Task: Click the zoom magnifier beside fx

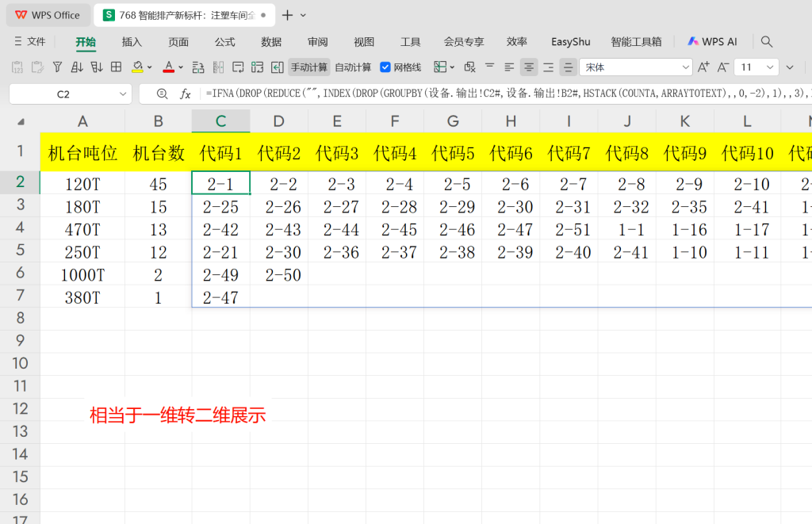Action: [x=162, y=94]
